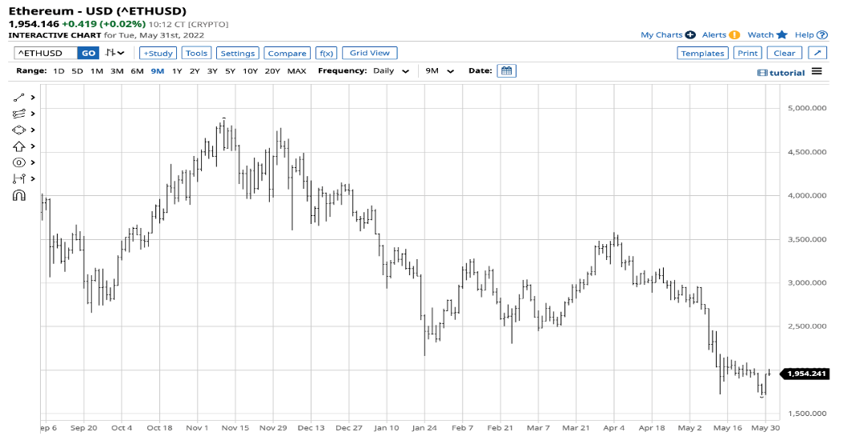This screenshot has height=444, width=868.
Task: Open the tutorial link
Action: coord(781,73)
